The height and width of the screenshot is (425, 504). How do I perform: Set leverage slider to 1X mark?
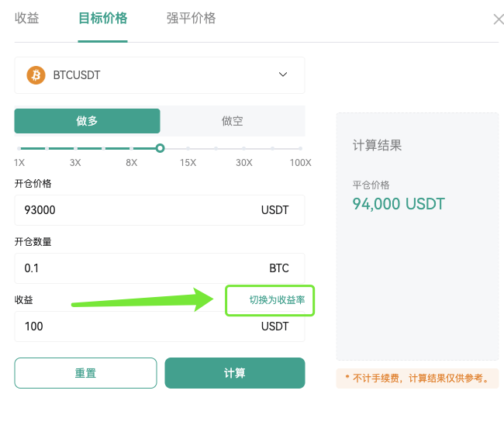point(19,149)
